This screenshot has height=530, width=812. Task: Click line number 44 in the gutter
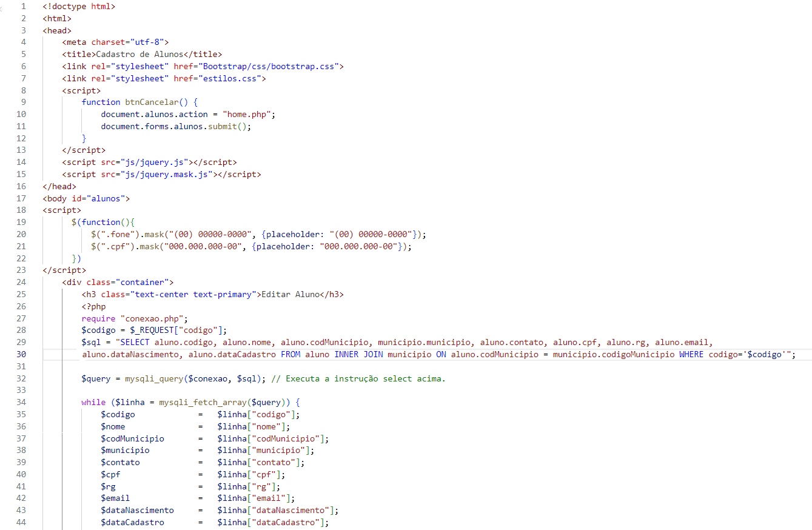pyautogui.click(x=21, y=522)
